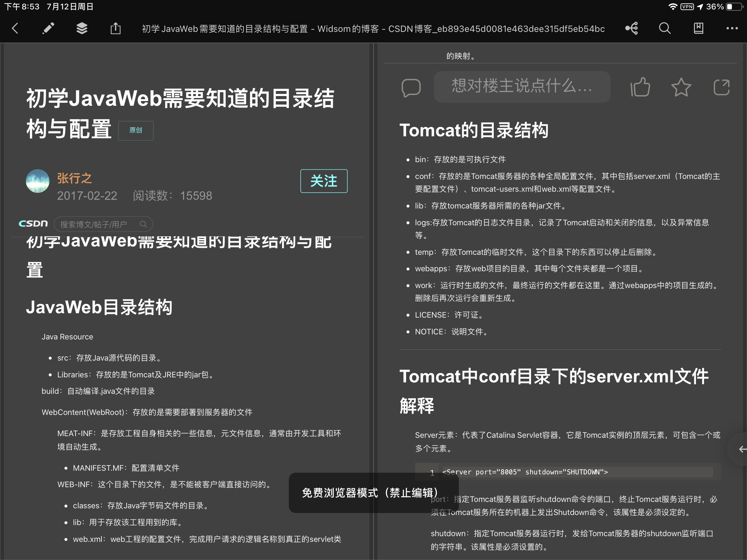This screenshot has width=747, height=560.
Task: Click the CSDN logo
Action: (x=33, y=224)
